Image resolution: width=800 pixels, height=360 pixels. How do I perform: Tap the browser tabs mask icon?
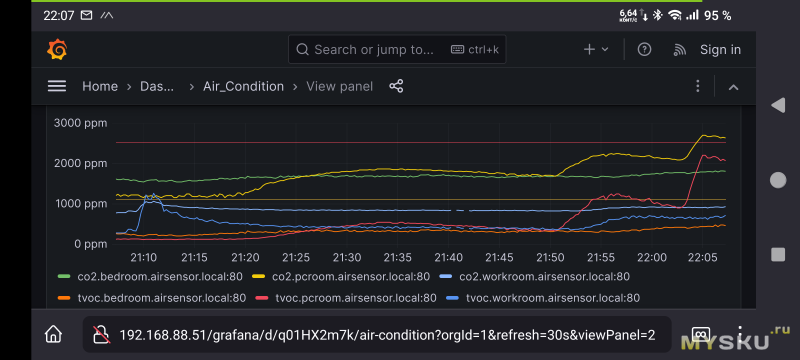[x=701, y=335]
